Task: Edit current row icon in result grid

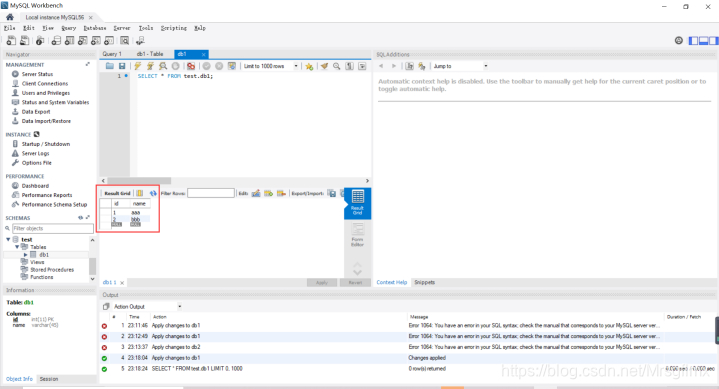Action: point(256,193)
